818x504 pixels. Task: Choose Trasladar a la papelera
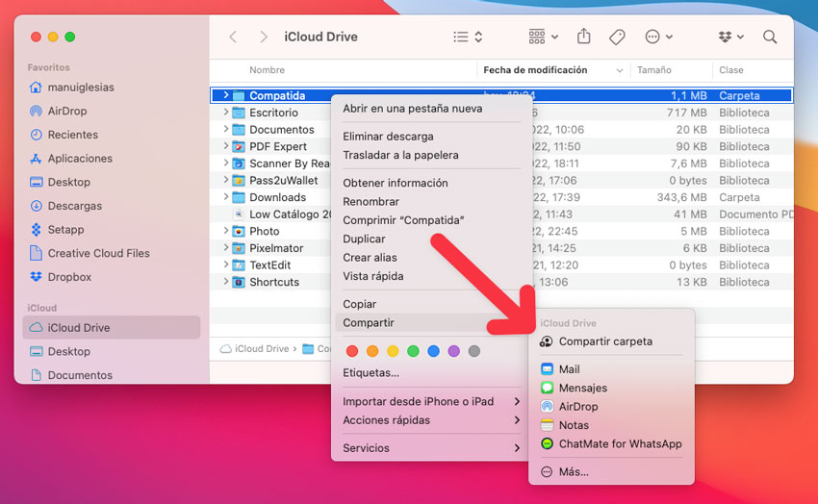[x=400, y=155]
